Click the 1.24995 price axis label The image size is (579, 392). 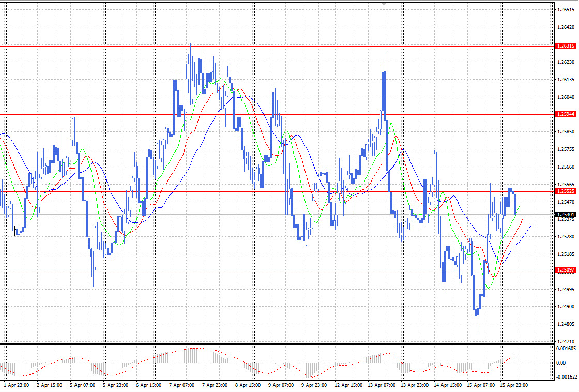click(566, 289)
